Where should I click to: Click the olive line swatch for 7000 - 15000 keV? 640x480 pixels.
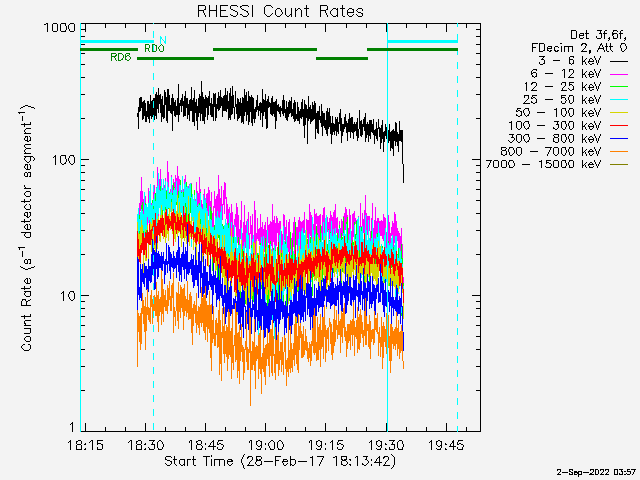tap(619, 165)
